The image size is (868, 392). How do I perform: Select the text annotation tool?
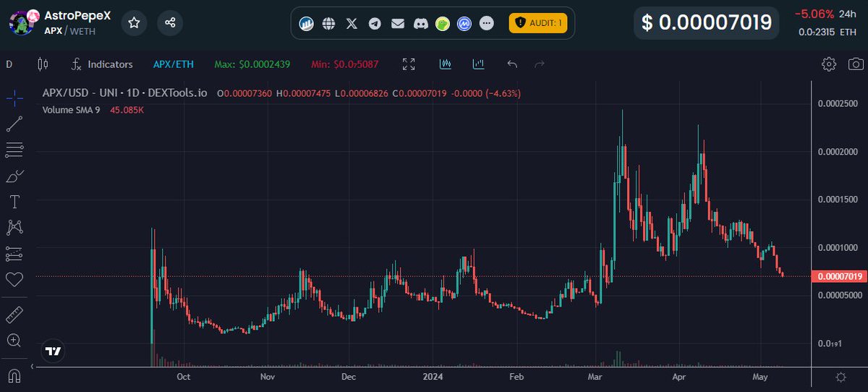14,201
